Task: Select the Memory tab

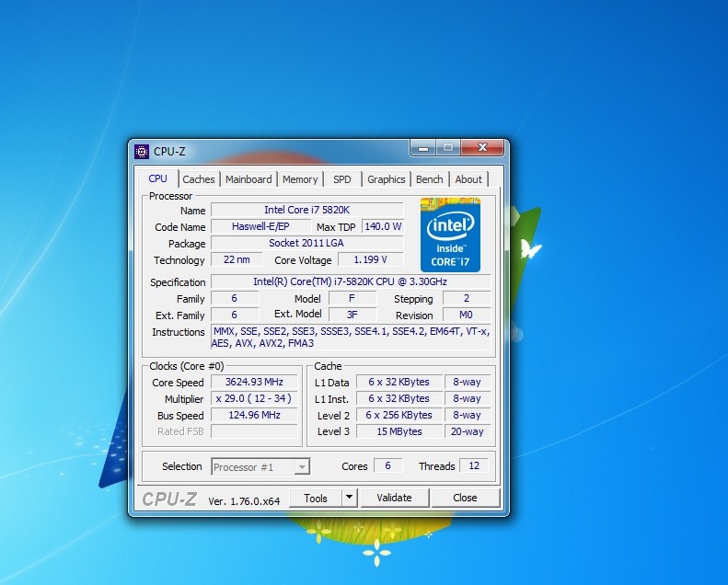Action: pyautogui.click(x=300, y=179)
